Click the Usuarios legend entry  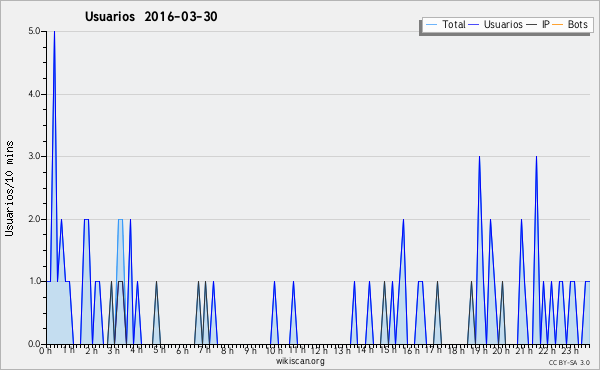pos(496,24)
